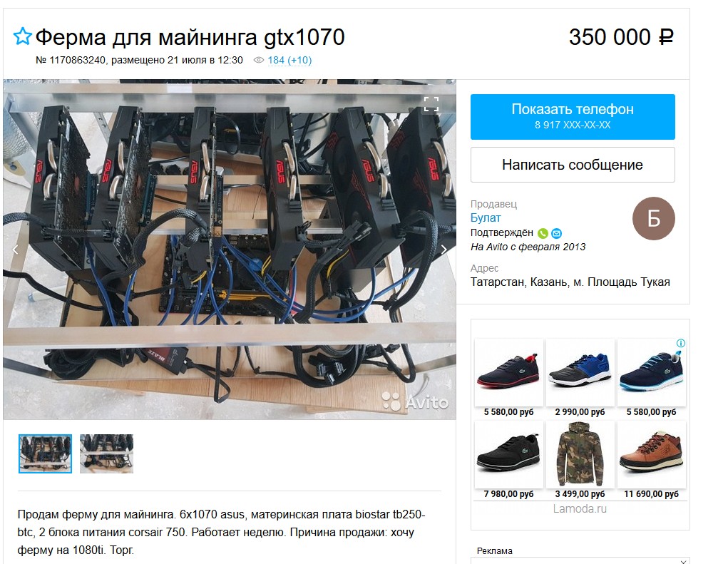
Task: Click Написать сообщение button
Action: point(573,165)
